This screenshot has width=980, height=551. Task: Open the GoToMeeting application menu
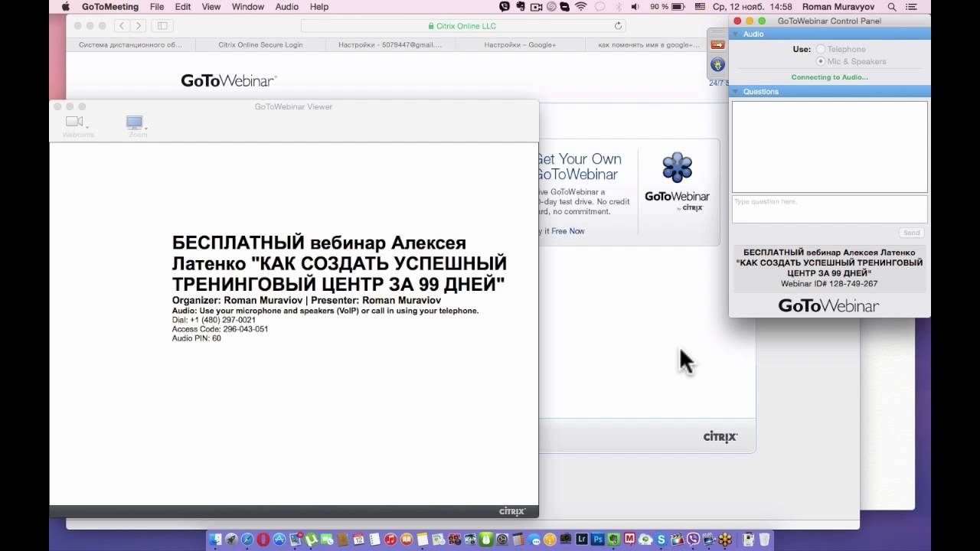click(110, 7)
